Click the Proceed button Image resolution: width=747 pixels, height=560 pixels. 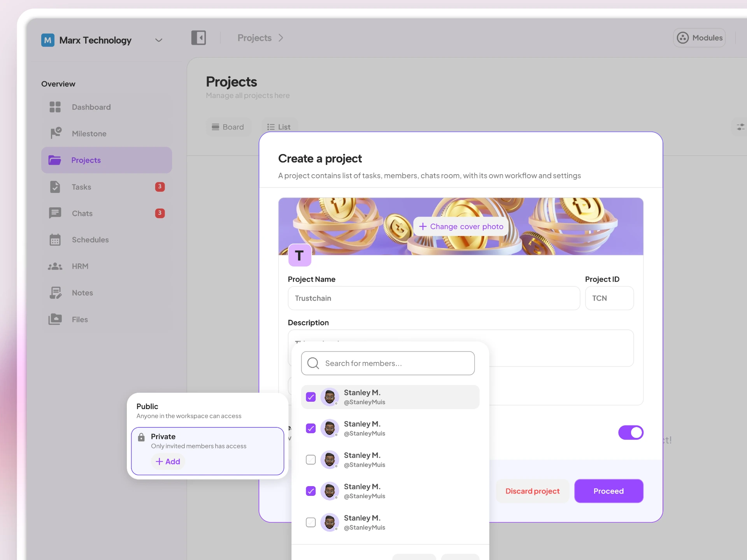click(x=608, y=491)
